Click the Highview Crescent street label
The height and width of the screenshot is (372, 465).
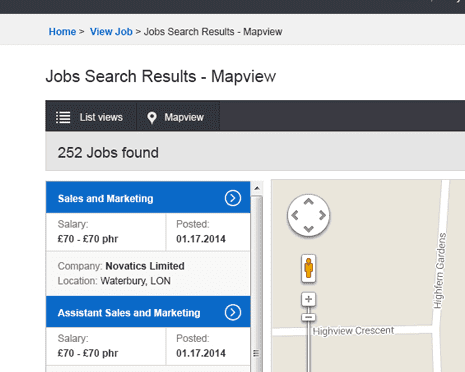click(x=353, y=331)
